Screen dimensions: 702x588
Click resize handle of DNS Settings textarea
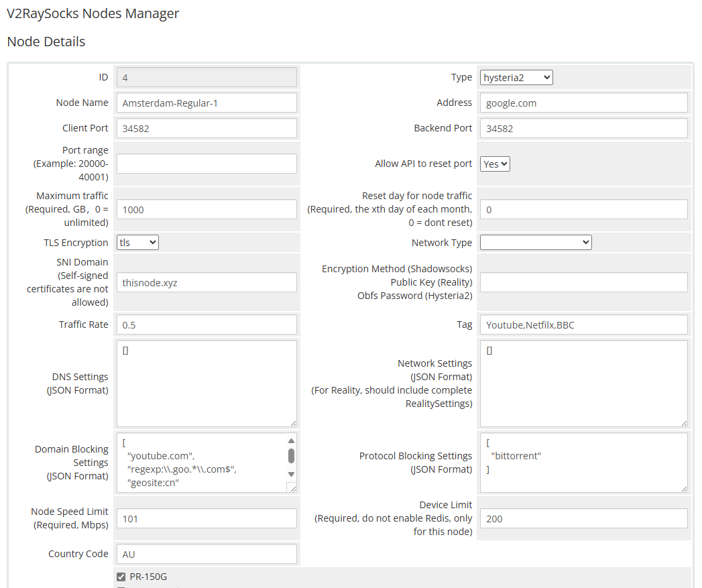click(292, 422)
